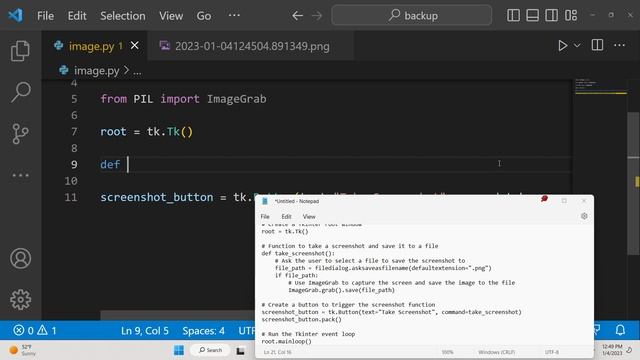
Task: Change indentation via Spaces: 4
Action: pyautogui.click(x=203, y=331)
